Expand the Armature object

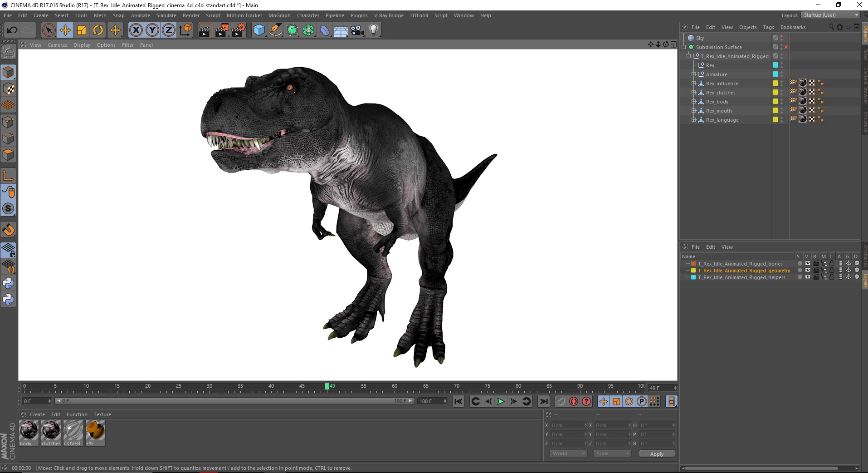coord(693,74)
